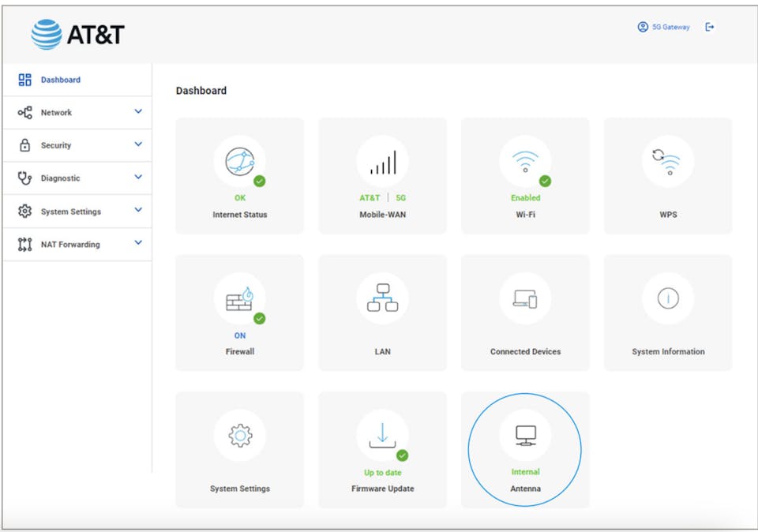Image resolution: width=758 pixels, height=532 pixels.
Task: Click the Firmware Update download icon
Action: tap(382, 435)
